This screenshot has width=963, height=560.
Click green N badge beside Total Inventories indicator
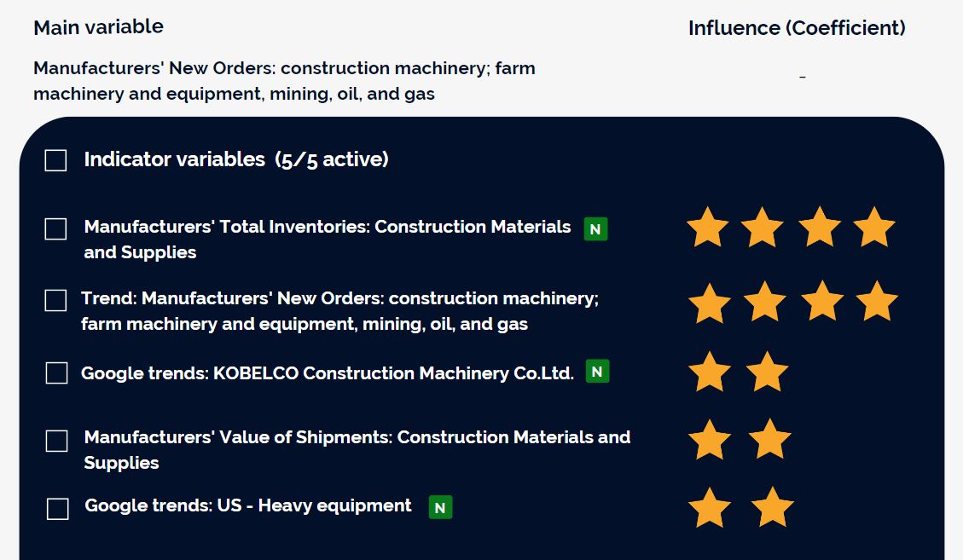(x=595, y=228)
